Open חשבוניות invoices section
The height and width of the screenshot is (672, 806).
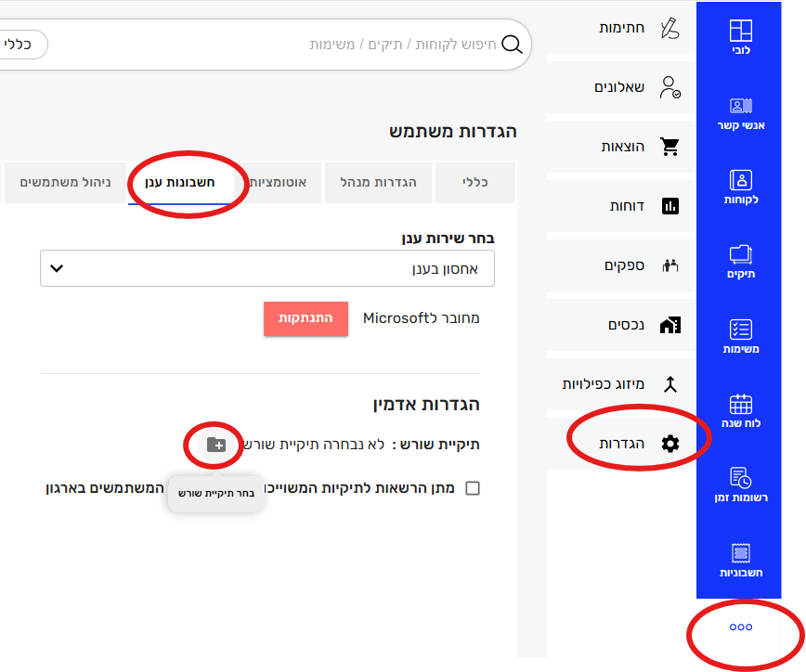coord(740,560)
